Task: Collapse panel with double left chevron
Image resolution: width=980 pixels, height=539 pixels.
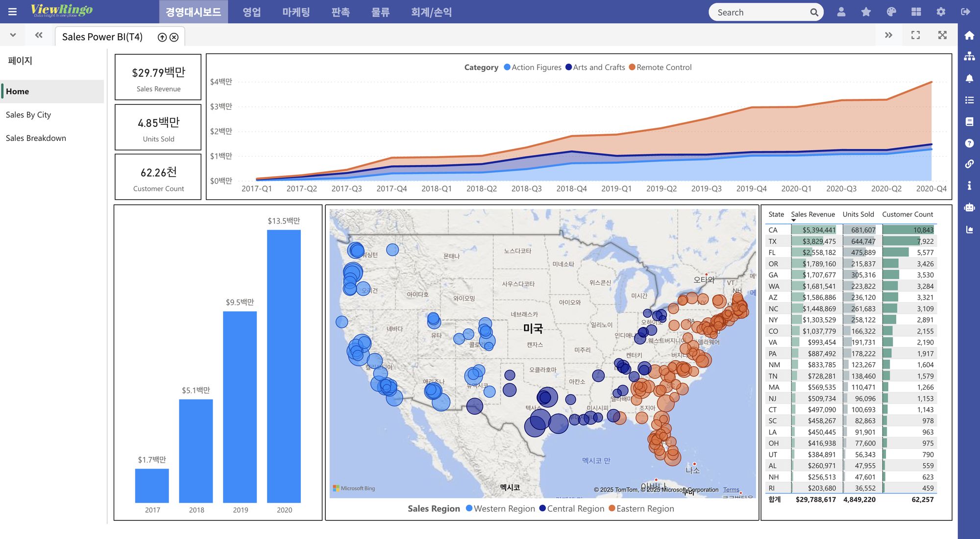Action: (39, 35)
